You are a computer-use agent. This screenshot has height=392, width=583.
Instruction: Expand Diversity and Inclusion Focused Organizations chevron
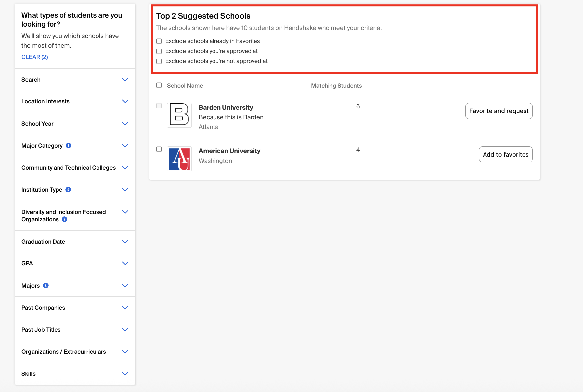pyautogui.click(x=125, y=212)
